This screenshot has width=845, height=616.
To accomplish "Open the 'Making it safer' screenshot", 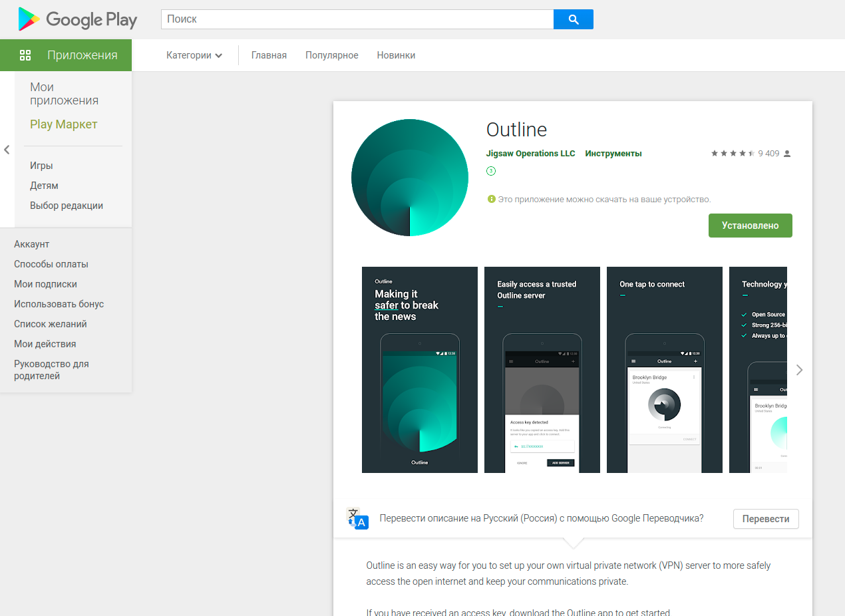I will pyautogui.click(x=420, y=370).
